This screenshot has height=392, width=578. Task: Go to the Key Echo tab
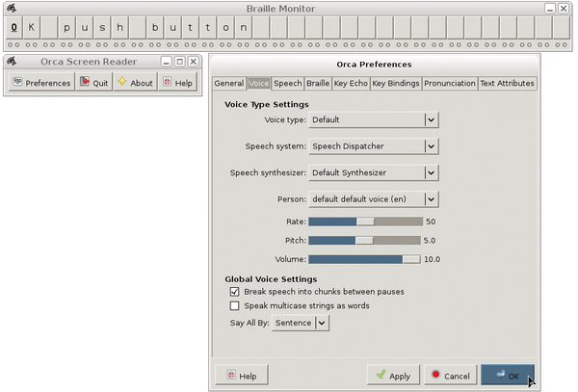351,83
